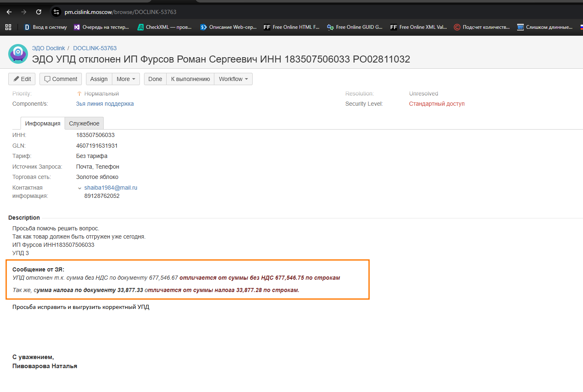
Task: Click the Нормальный priority arrow icon
Action: (79, 94)
